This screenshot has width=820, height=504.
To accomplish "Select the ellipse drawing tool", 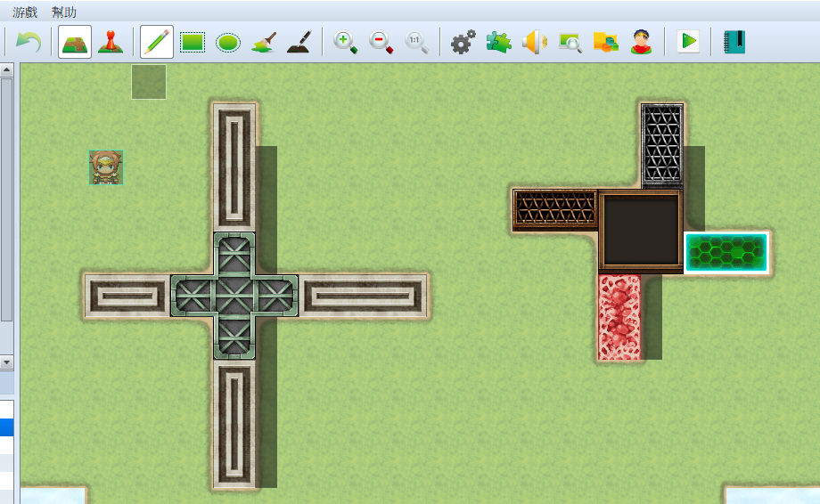I will (x=228, y=43).
